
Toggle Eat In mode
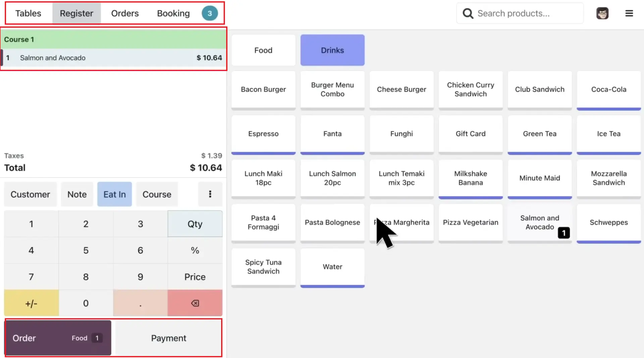pyautogui.click(x=114, y=194)
